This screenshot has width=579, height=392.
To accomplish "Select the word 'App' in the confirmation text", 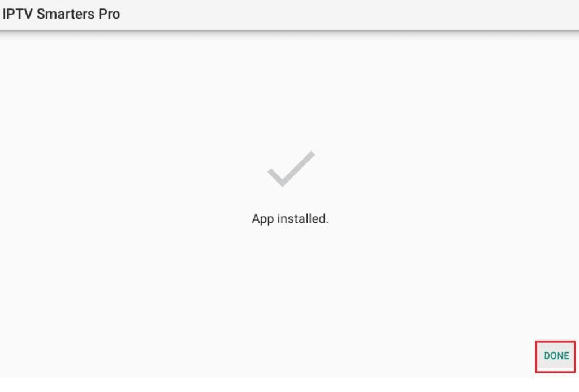I will [263, 219].
